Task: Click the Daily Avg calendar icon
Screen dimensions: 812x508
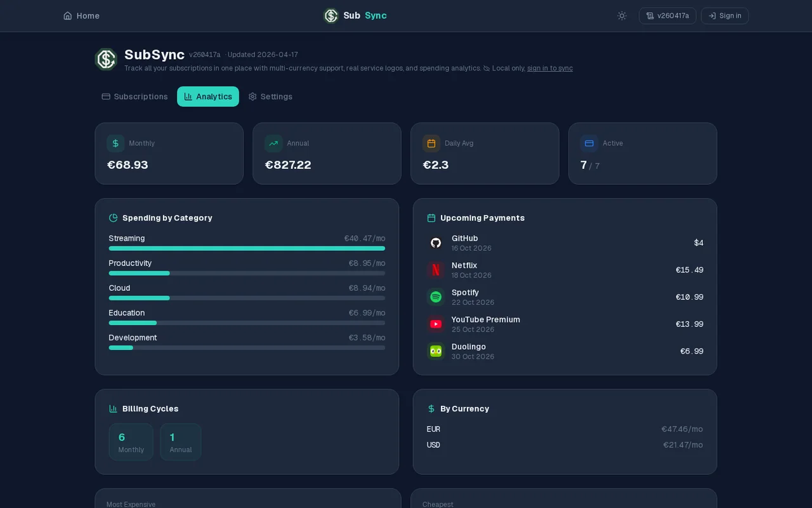Action: click(431, 144)
